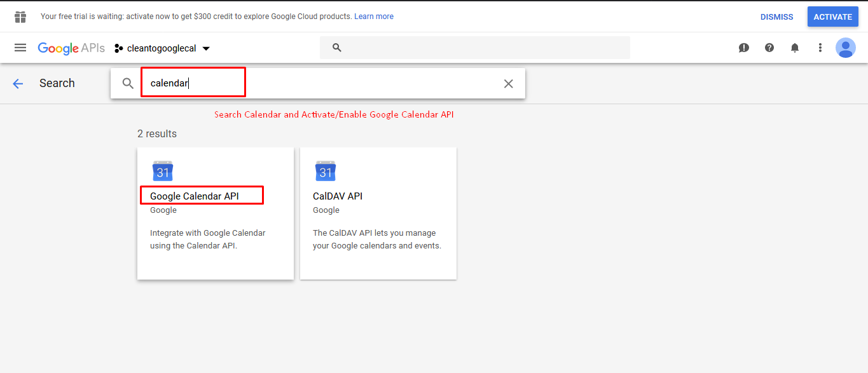
Task: Clear the calendar search with X
Action: [509, 84]
